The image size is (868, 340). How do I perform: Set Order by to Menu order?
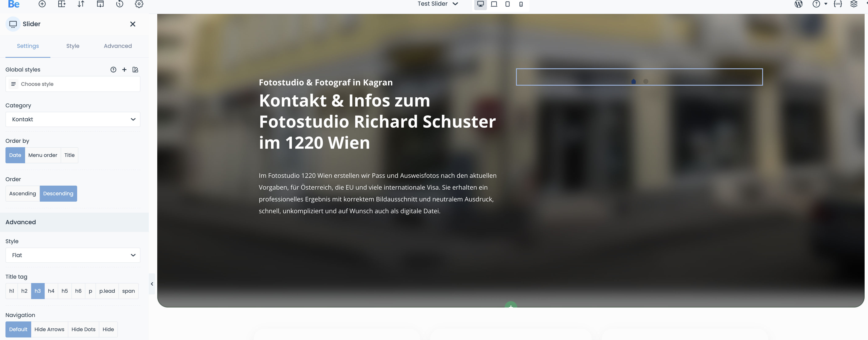(43, 155)
